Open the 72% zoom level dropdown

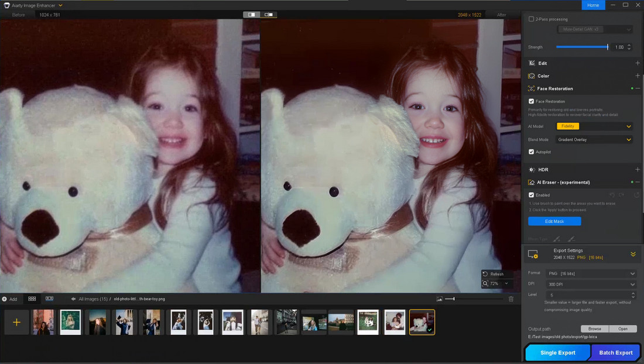point(506,284)
